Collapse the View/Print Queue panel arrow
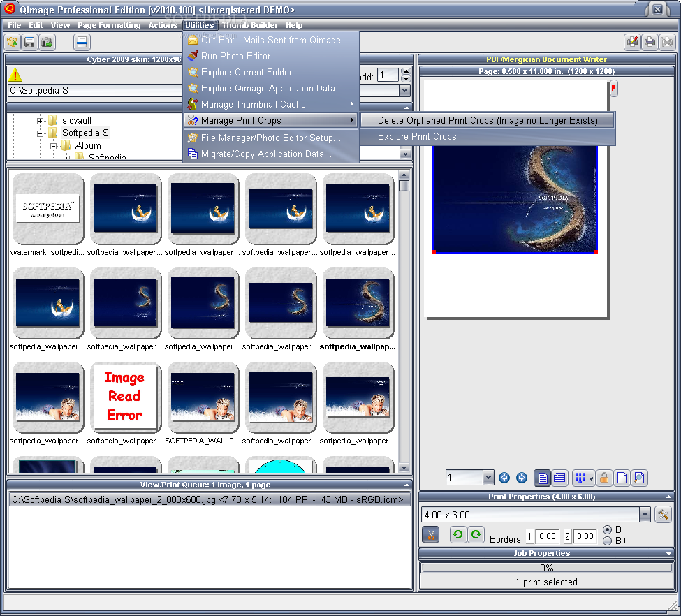This screenshot has width=681, height=616. [x=407, y=485]
